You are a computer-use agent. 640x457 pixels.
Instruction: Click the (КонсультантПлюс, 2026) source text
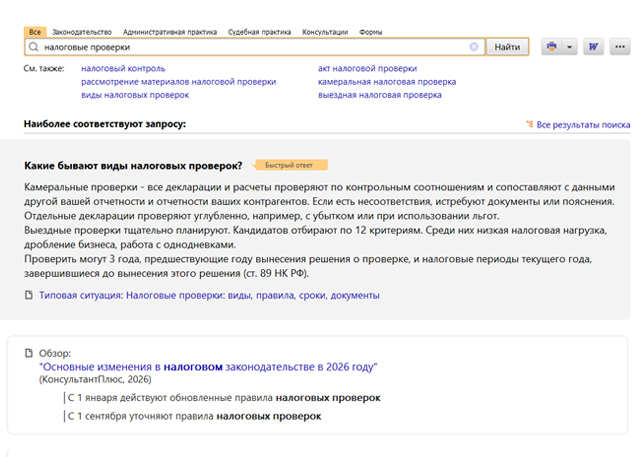coord(95,379)
